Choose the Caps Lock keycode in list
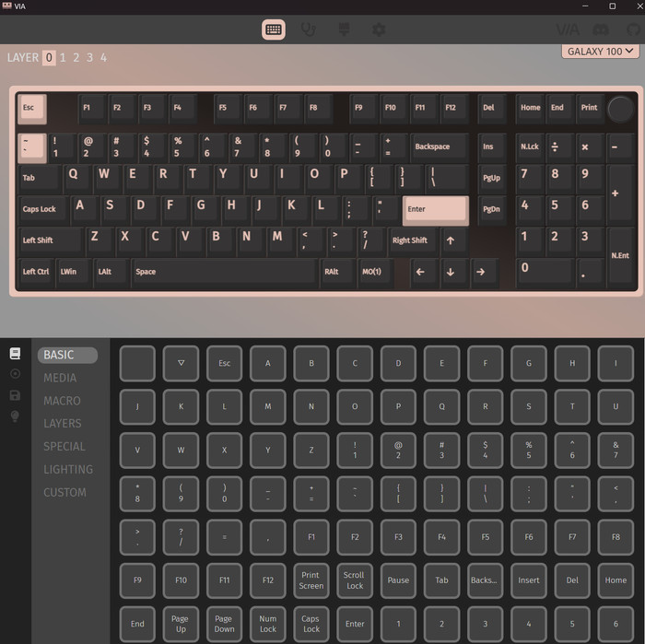645x644 pixels. point(311,624)
